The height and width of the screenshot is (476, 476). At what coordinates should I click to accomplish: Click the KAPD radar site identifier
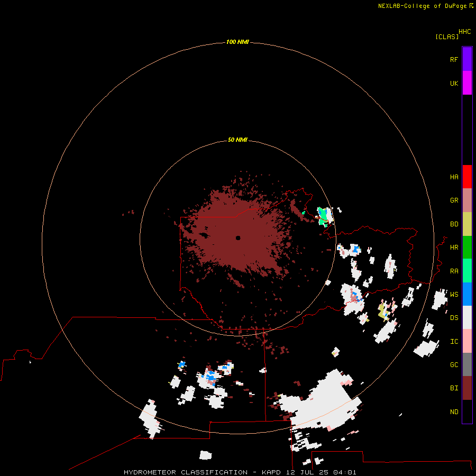click(271, 472)
